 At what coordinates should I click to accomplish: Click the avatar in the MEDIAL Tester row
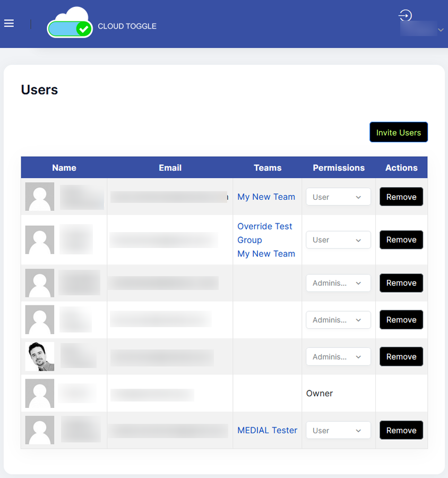(40, 430)
